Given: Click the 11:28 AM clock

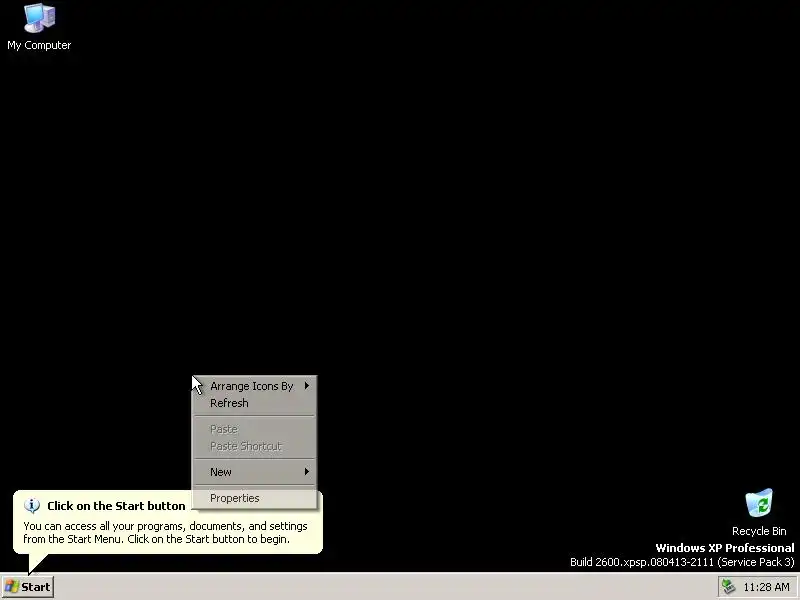Looking at the screenshot, I should pyautogui.click(x=766, y=587).
